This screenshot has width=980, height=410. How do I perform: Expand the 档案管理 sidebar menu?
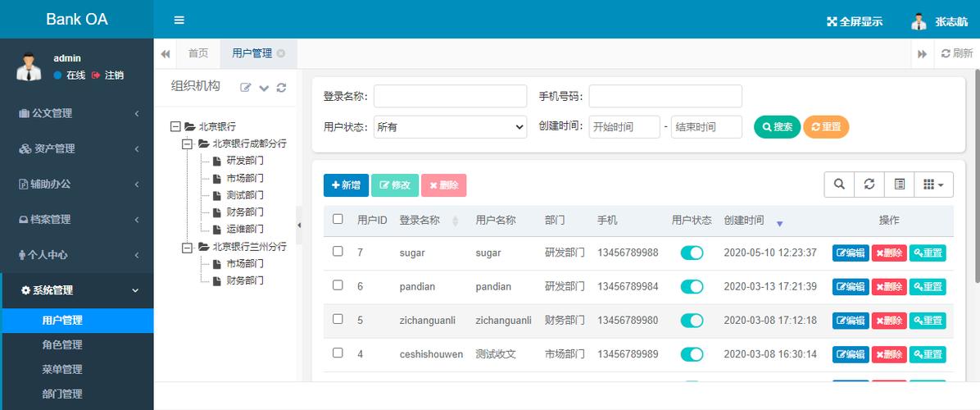click(77, 220)
